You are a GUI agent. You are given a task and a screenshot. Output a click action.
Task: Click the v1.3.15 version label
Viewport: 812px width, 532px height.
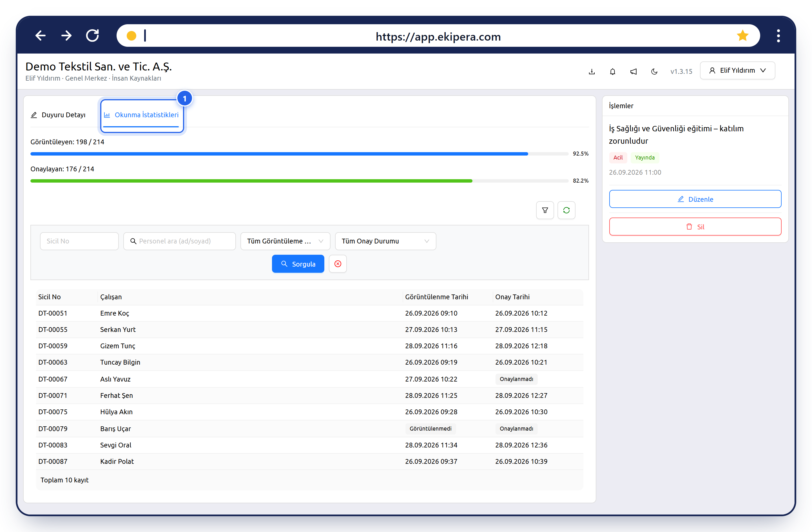point(681,71)
